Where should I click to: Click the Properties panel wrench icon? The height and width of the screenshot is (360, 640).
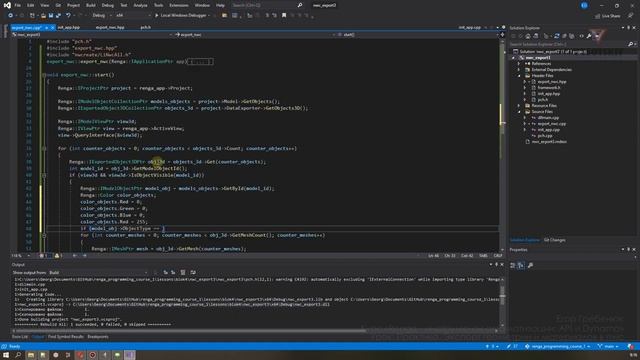point(530,265)
